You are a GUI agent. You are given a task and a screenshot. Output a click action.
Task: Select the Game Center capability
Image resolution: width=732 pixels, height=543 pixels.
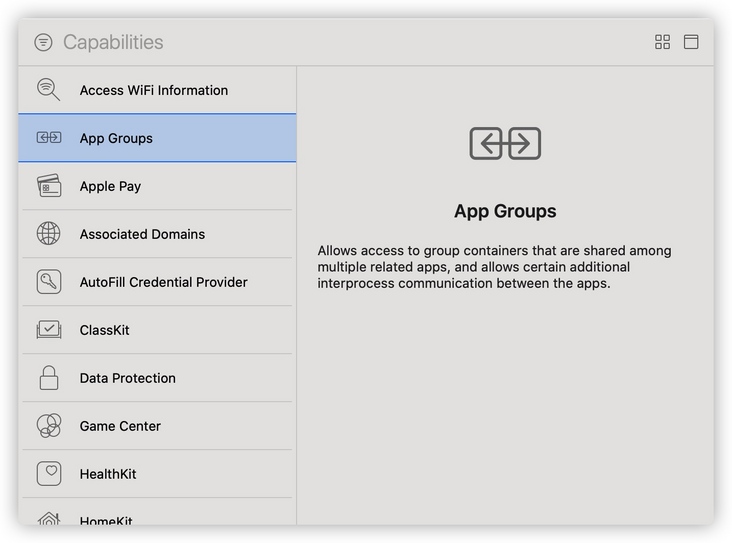pyautogui.click(x=157, y=426)
